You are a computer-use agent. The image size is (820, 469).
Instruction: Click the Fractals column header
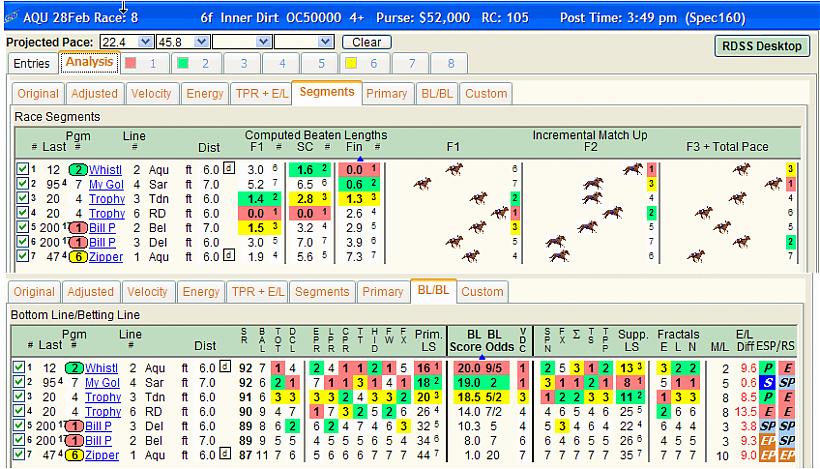coord(678,335)
